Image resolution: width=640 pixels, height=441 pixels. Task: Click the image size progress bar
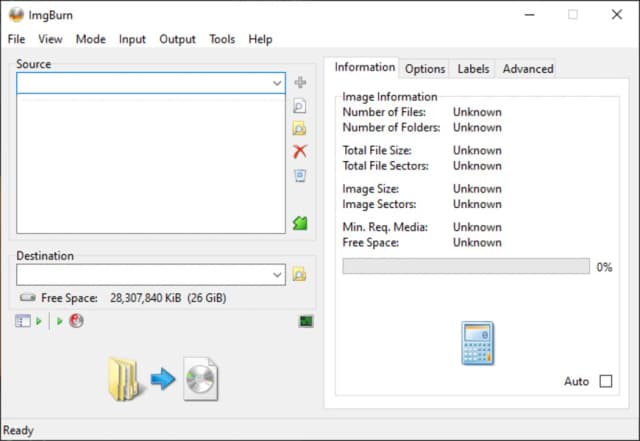[x=466, y=266]
